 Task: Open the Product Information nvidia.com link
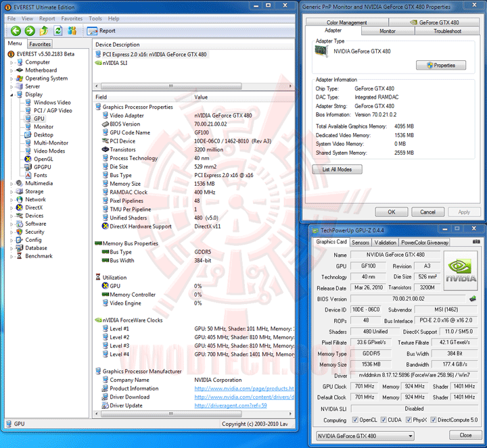[x=244, y=389]
